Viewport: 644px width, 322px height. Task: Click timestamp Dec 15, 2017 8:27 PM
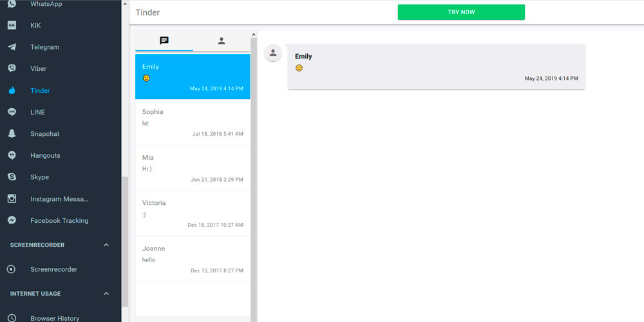coord(217,270)
